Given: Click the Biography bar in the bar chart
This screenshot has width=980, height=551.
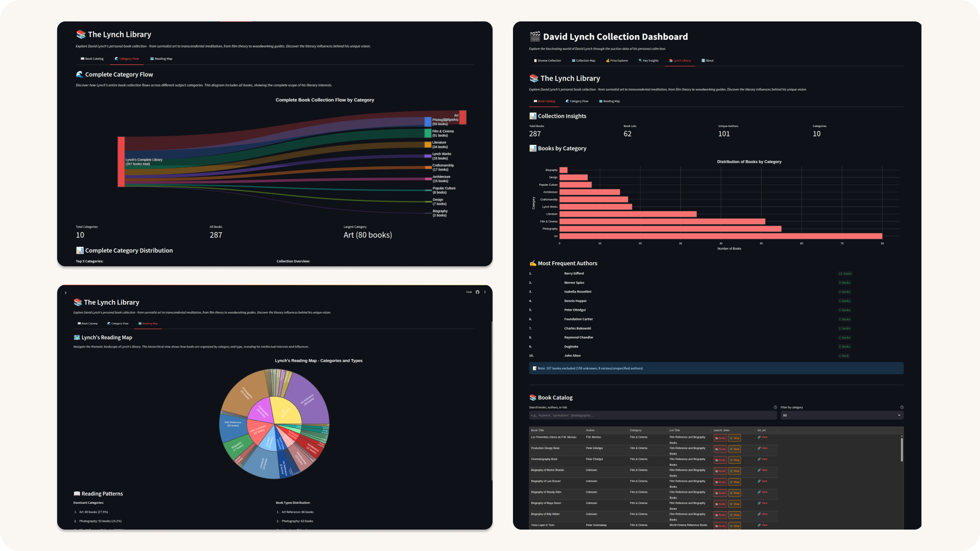Looking at the screenshot, I should click(563, 170).
